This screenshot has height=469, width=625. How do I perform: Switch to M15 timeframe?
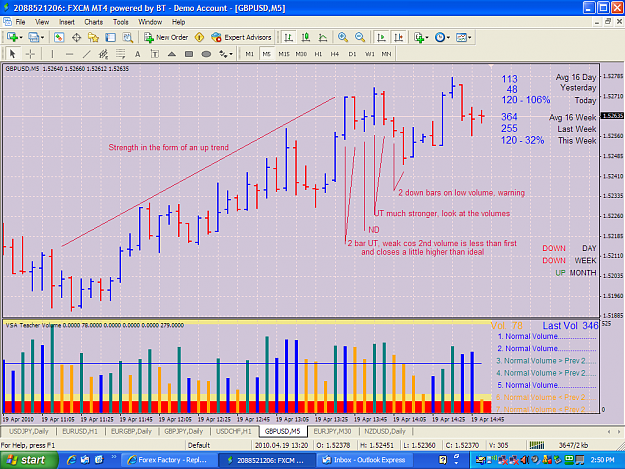pyautogui.click(x=284, y=54)
